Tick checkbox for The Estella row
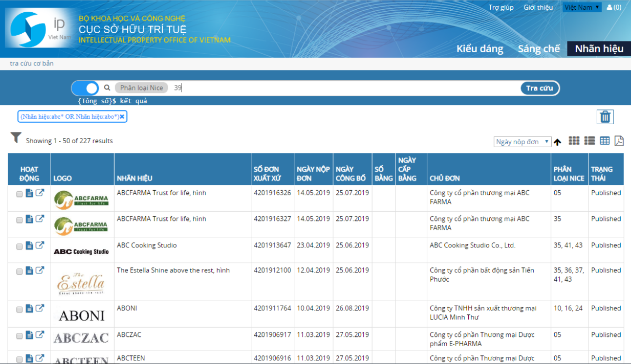Viewport: 631px width, 364px height. tap(19, 271)
